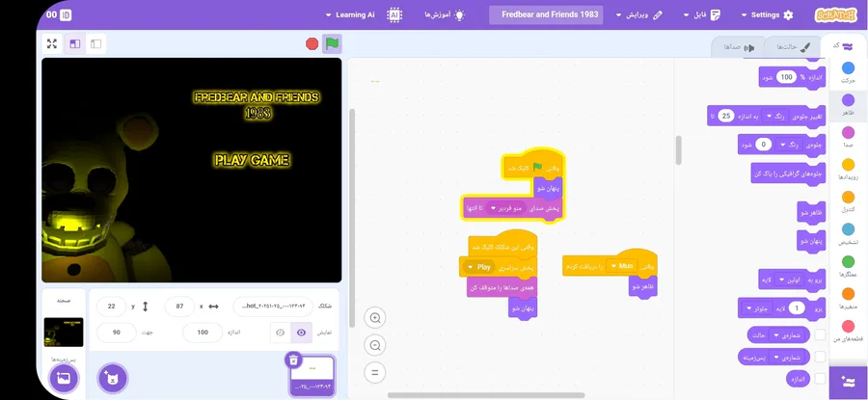
Task: Open the فایل (File) menu
Action: 702,14
